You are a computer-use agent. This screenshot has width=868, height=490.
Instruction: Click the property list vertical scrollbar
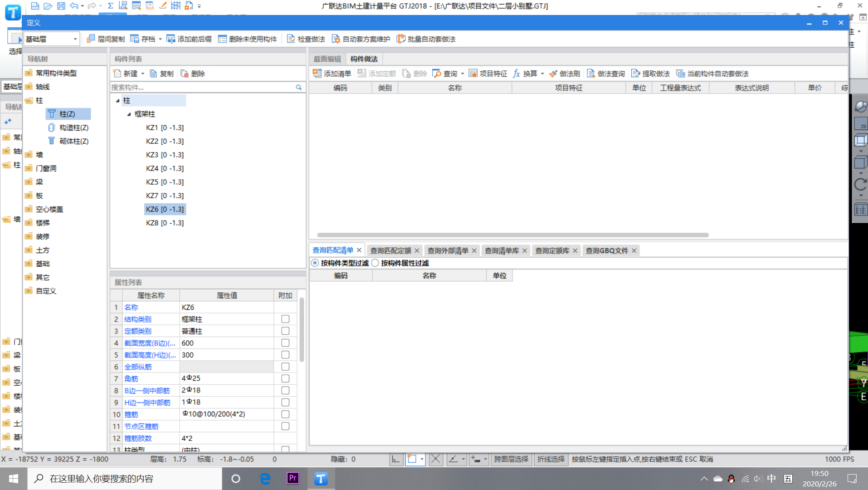tap(302, 329)
